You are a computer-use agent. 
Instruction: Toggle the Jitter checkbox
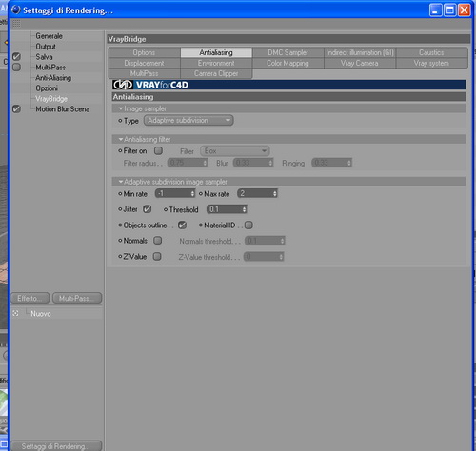(x=148, y=209)
